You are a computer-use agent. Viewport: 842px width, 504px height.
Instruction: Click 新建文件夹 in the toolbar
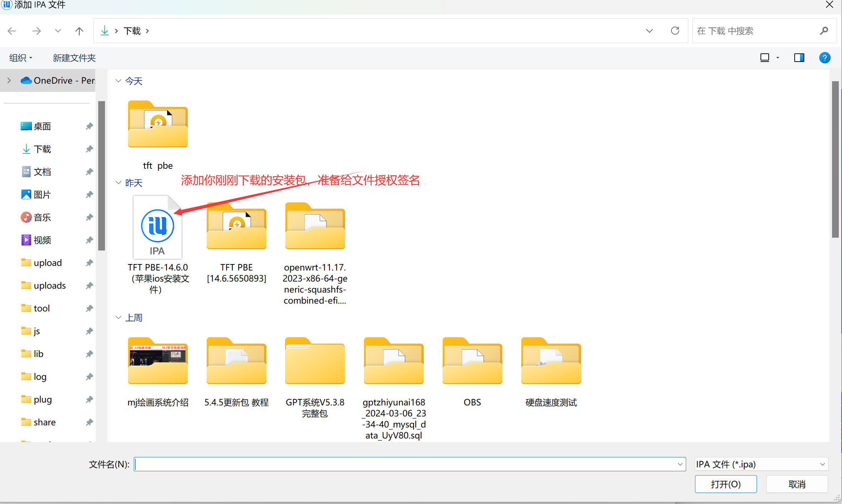tap(74, 58)
